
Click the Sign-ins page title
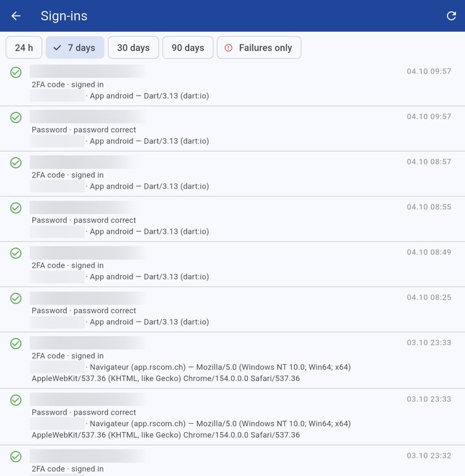point(64,16)
